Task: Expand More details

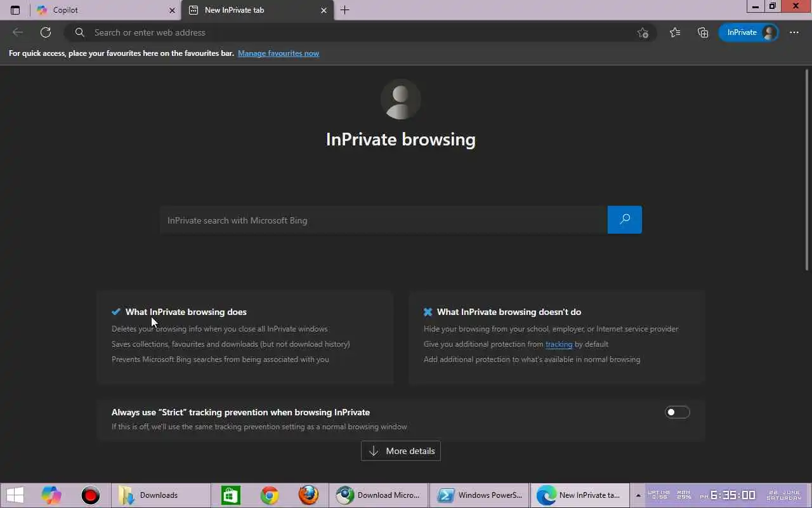Action: tap(401, 451)
